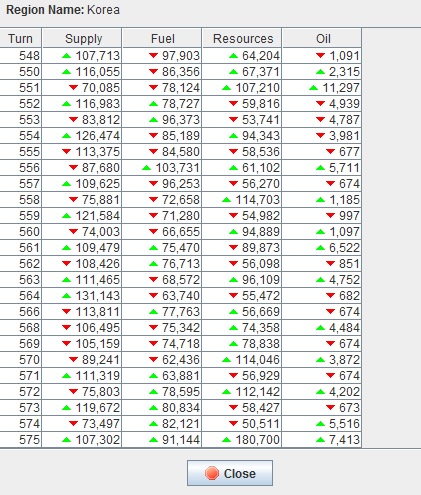Click green up arrow beside Fuel 96,373
The height and width of the screenshot is (495, 421).
pos(153,120)
